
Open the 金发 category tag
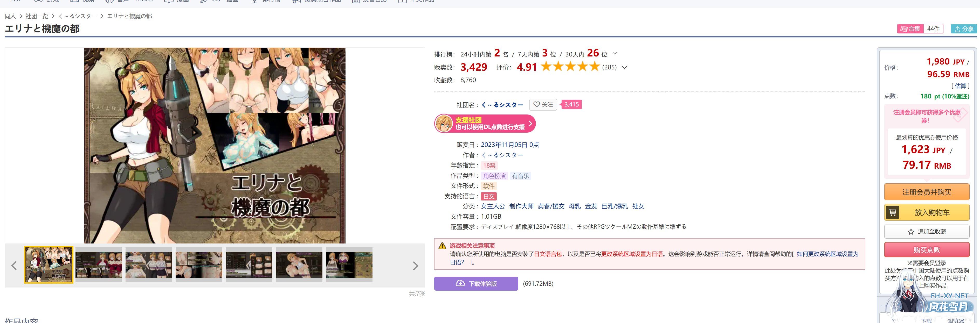(x=591, y=206)
